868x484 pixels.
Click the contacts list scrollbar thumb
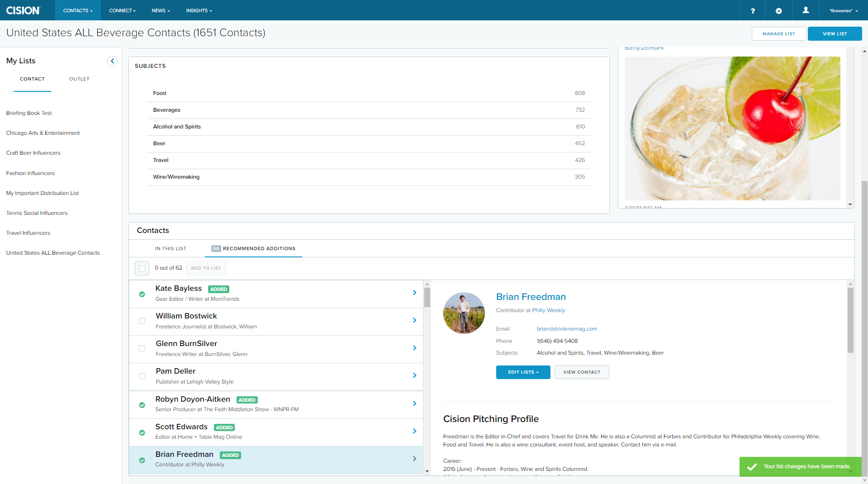tap(427, 297)
